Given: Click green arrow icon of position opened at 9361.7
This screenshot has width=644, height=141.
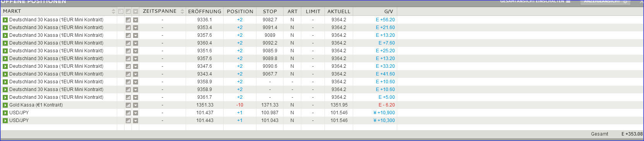Looking at the screenshot, I should pos(5,97).
